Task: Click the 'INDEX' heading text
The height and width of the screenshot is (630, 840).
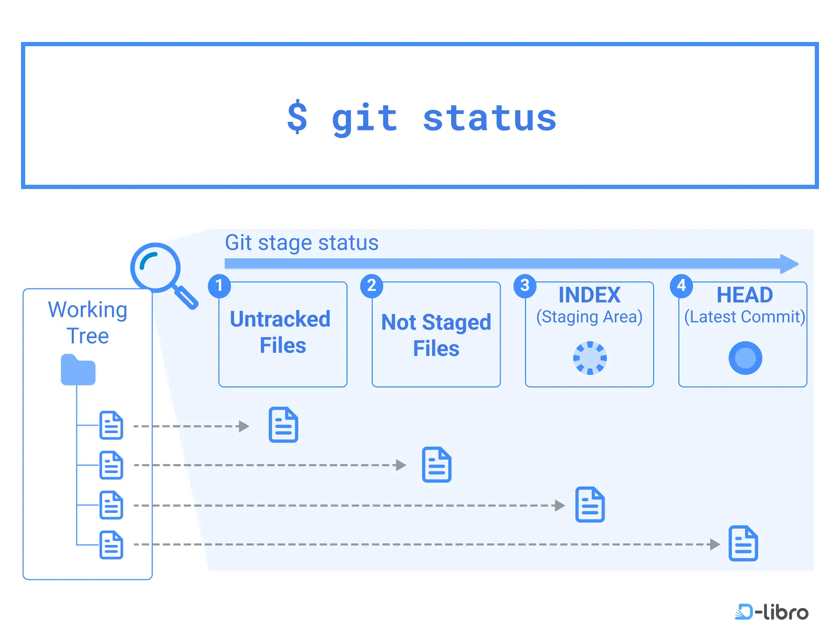Action: point(589,295)
